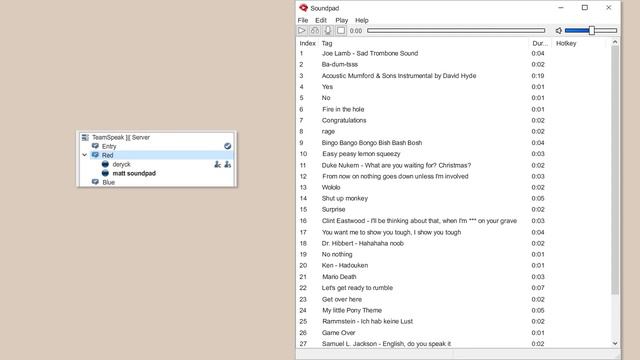Select 'Duke Nukem - What are you waiting for? Christmas?'
Image resolution: width=640 pixels, height=360 pixels.
click(396, 165)
